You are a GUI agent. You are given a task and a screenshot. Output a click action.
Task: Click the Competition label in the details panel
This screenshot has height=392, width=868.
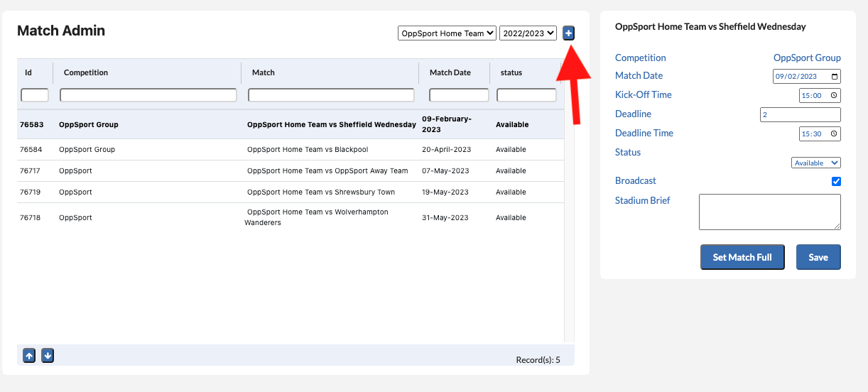[641, 58]
